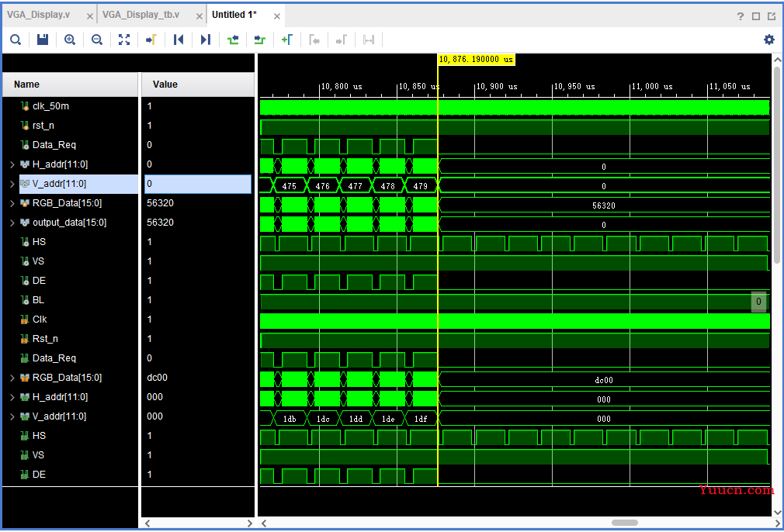Zoom fit the entire waveform
This screenshot has height=532, width=784.
coord(124,40)
